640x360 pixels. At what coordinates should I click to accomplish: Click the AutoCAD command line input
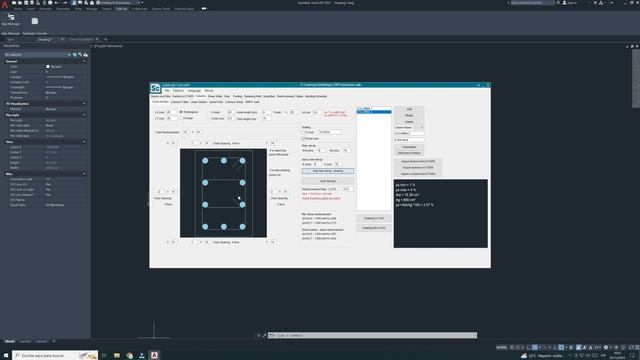[x=372, y=335]
